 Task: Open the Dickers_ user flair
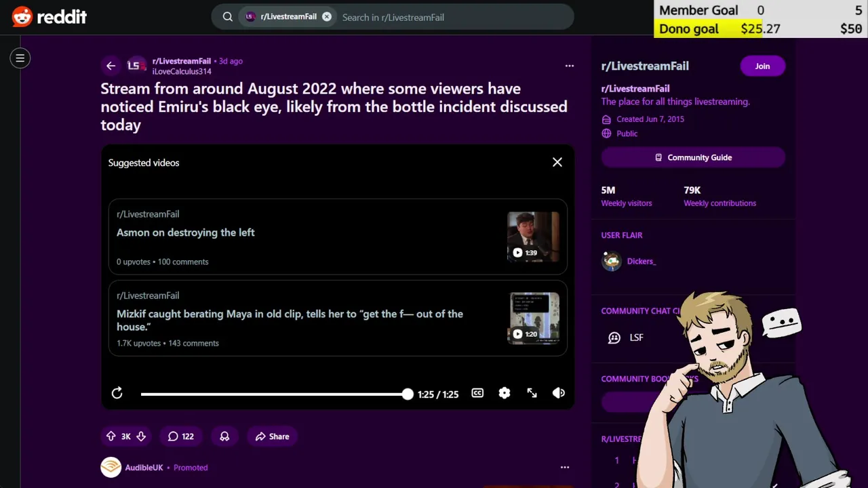[642, 261]
